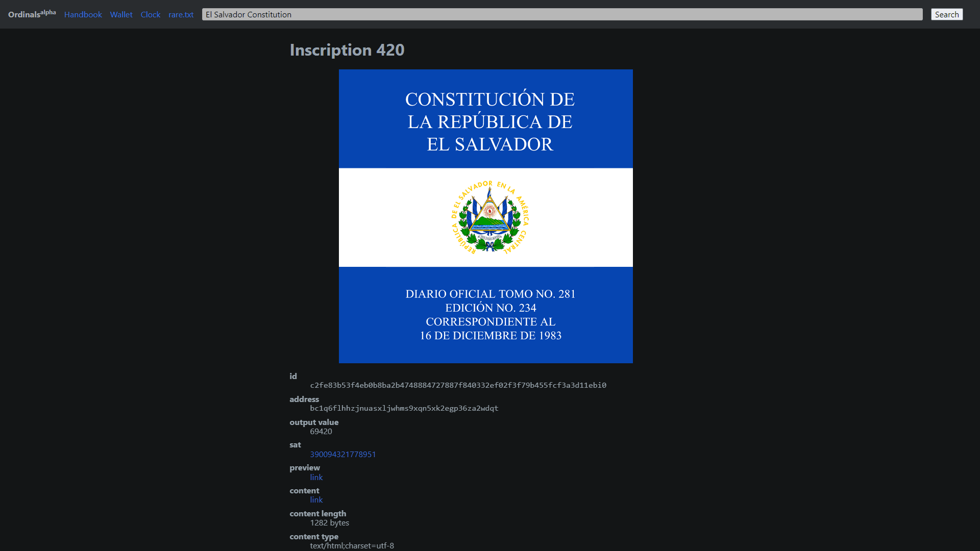Select the inscription id hash value
This screenshot has width=980, height=551.
pyautogui.click(x=458, y=385)
